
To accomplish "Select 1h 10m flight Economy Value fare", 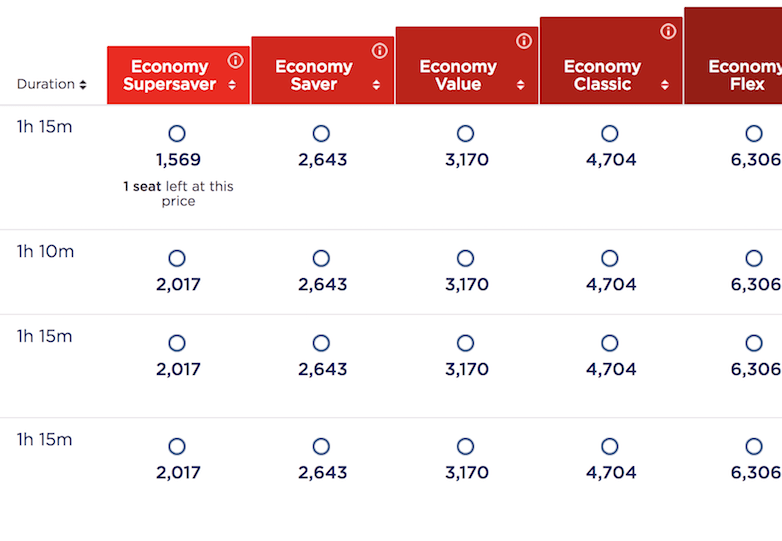I will (x=465, y=259).
